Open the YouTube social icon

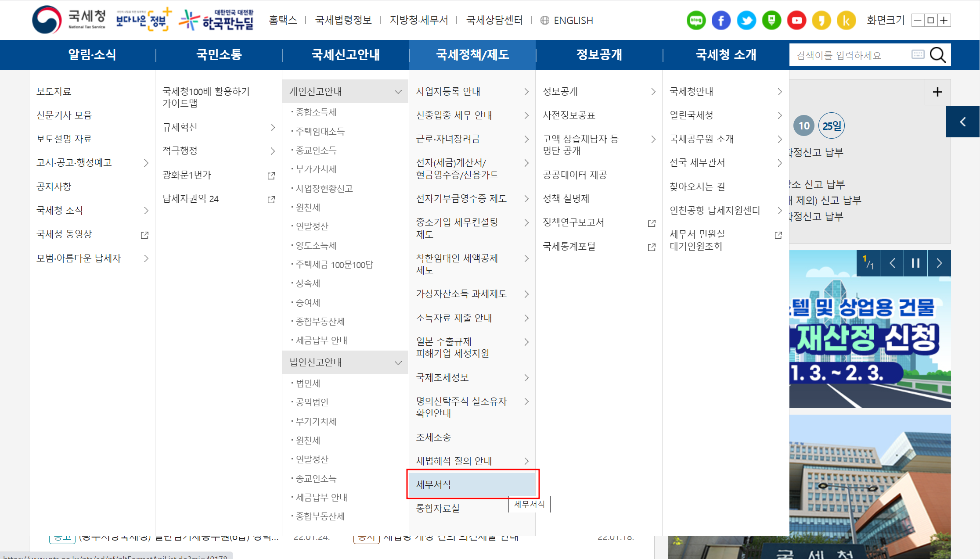[x=796, y=21]
